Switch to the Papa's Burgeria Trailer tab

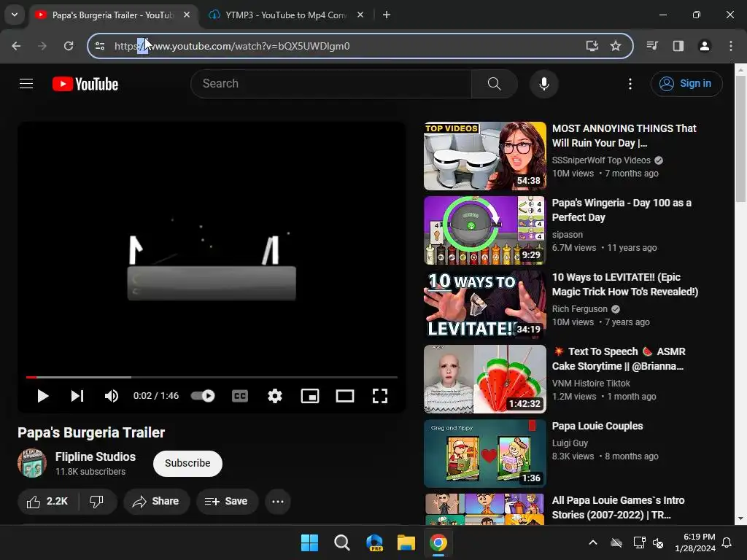(112, 15)
